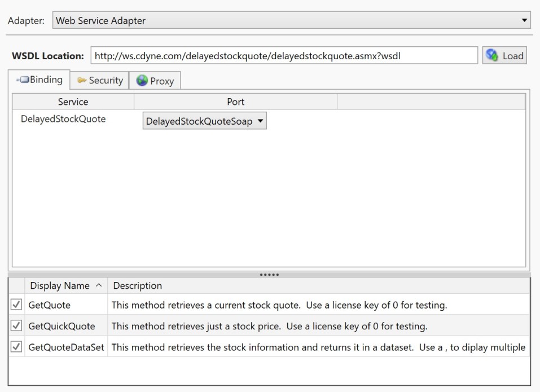This screenshot has width=540, height=392.
Task: Uncheck the GetQuote method checkbox
Action: click(16, 305)
